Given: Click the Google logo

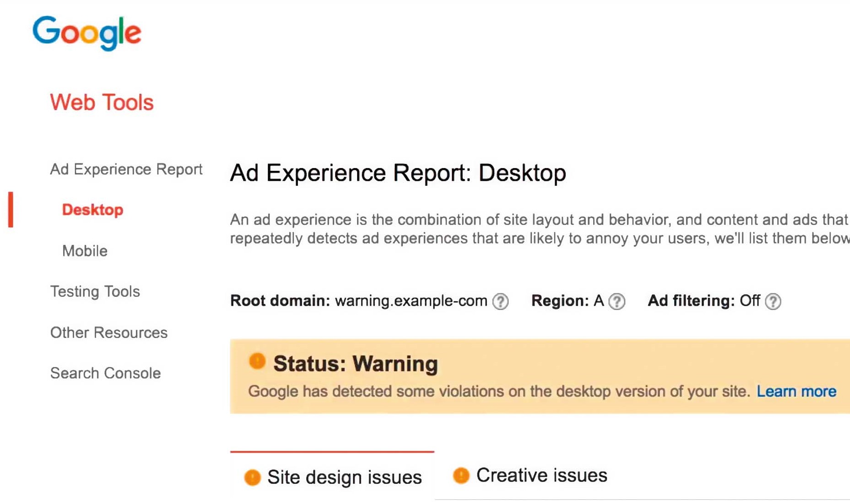Looking at the screenshot, I should tap(87, 33).
